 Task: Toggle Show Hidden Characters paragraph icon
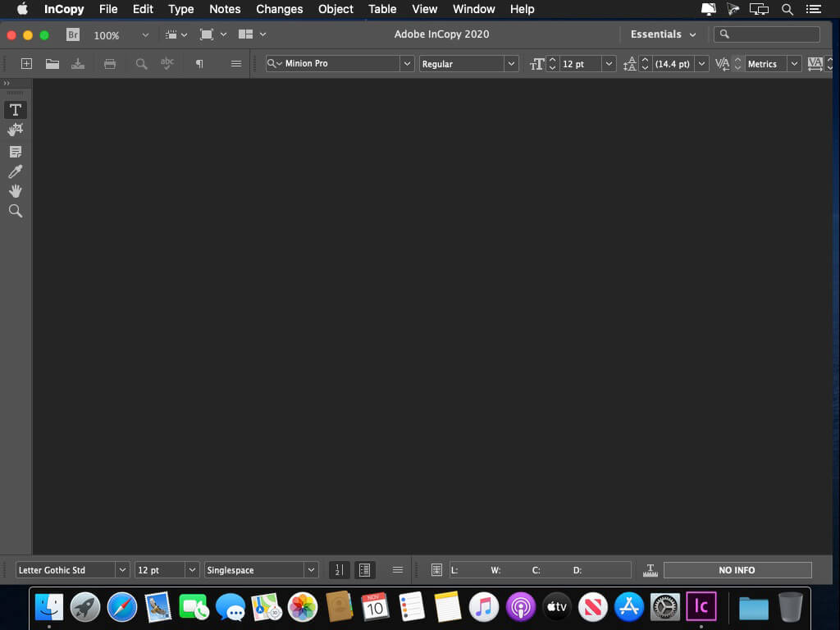[199, 64]
